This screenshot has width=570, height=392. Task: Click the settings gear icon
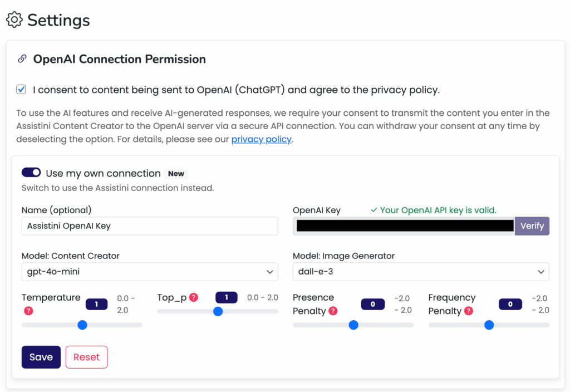coord(14,19)
